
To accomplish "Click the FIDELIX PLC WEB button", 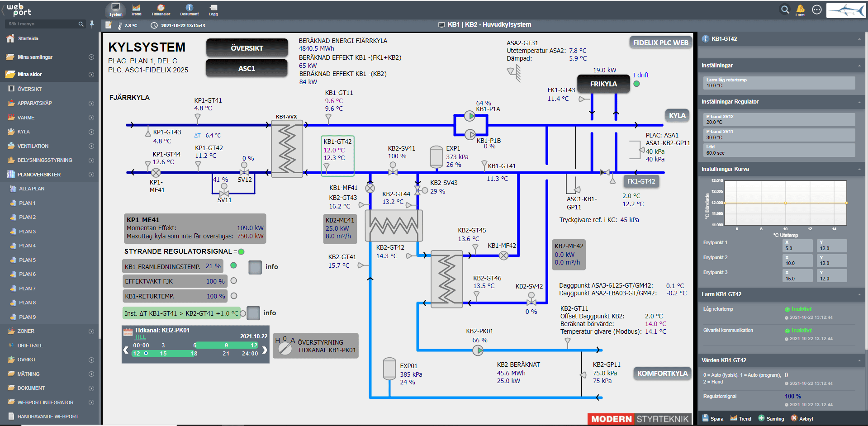I will coord(660,43).
